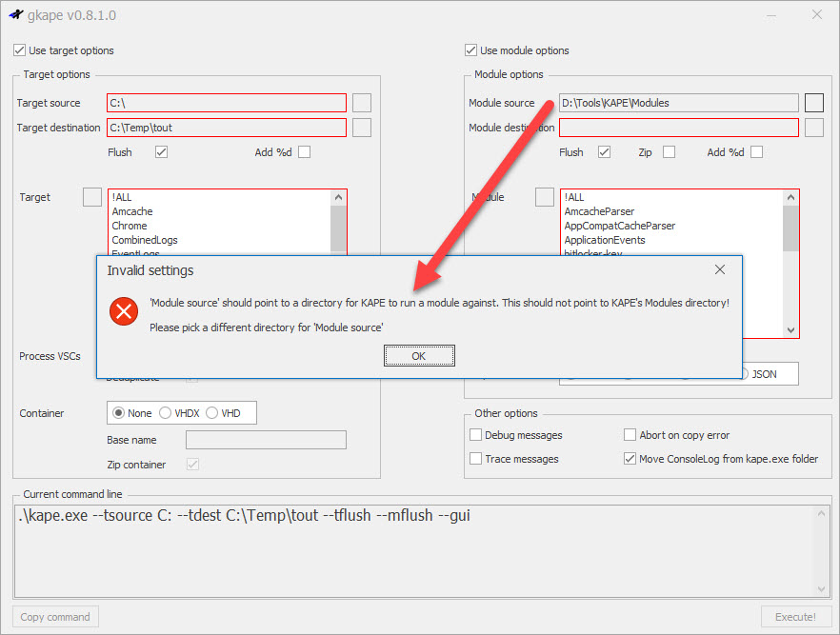Enable target Add %d checkbox

click(x=305, y=152)
